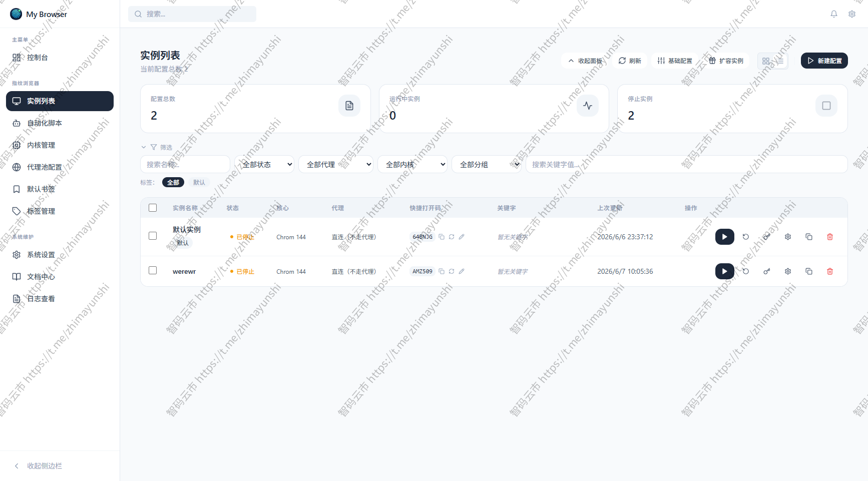Click the 2026/6/7 10:05:36 timestamp

pyautogui.click(x=625, y=271)
